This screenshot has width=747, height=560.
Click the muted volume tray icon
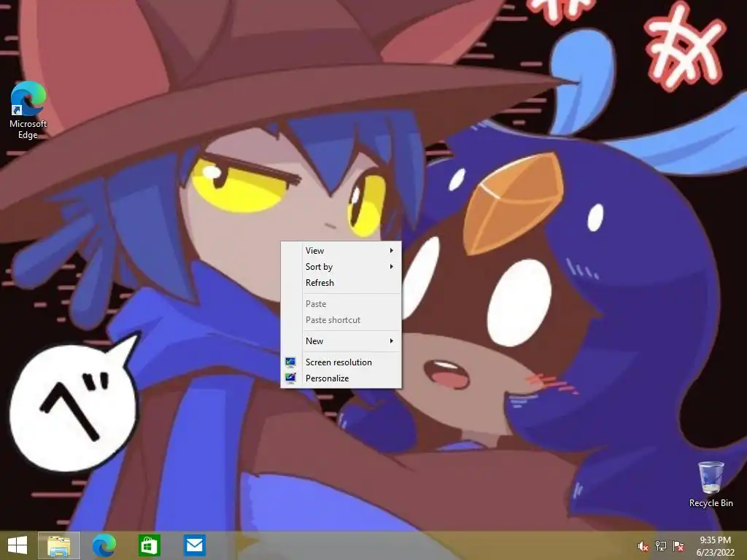(x=643, y=546)
